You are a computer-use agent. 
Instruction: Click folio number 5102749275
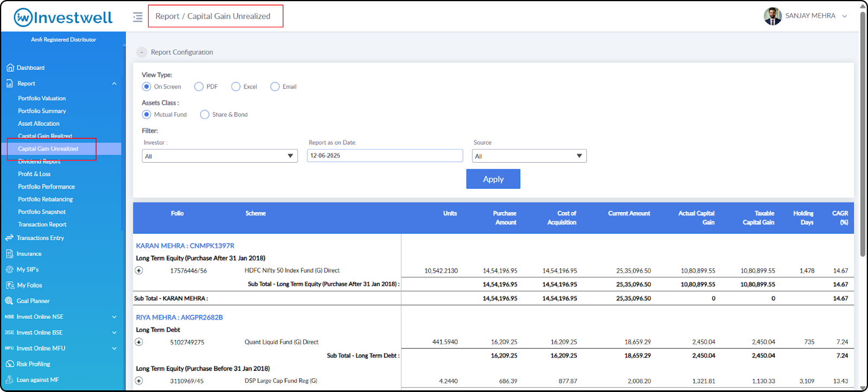187,342
